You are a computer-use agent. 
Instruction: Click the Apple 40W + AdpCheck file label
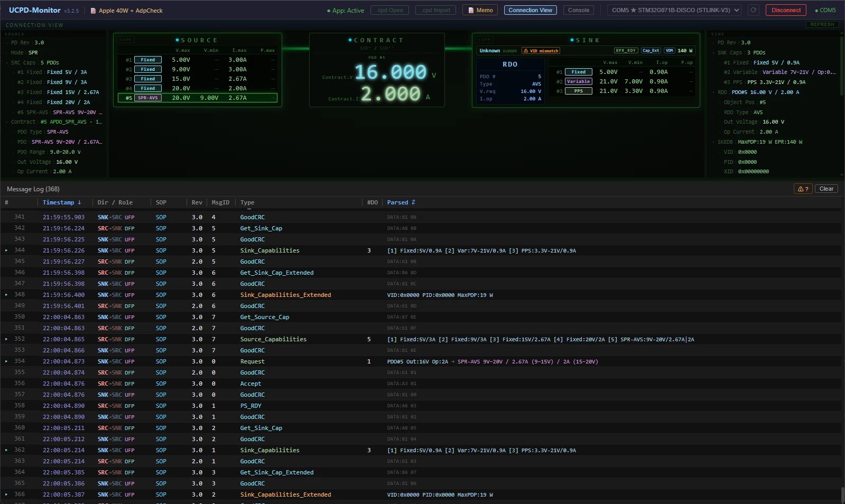[127, 11]
